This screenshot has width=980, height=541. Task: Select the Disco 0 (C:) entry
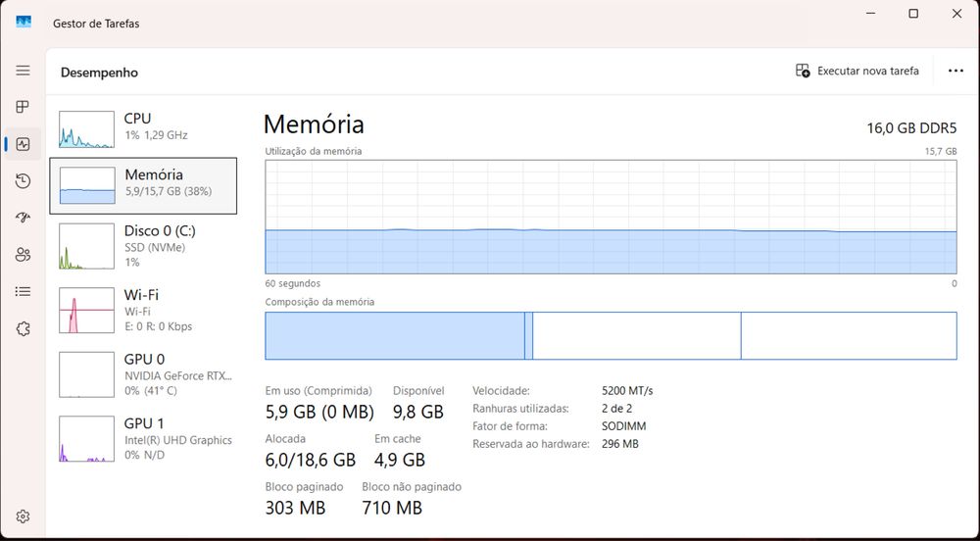point(143,246)
